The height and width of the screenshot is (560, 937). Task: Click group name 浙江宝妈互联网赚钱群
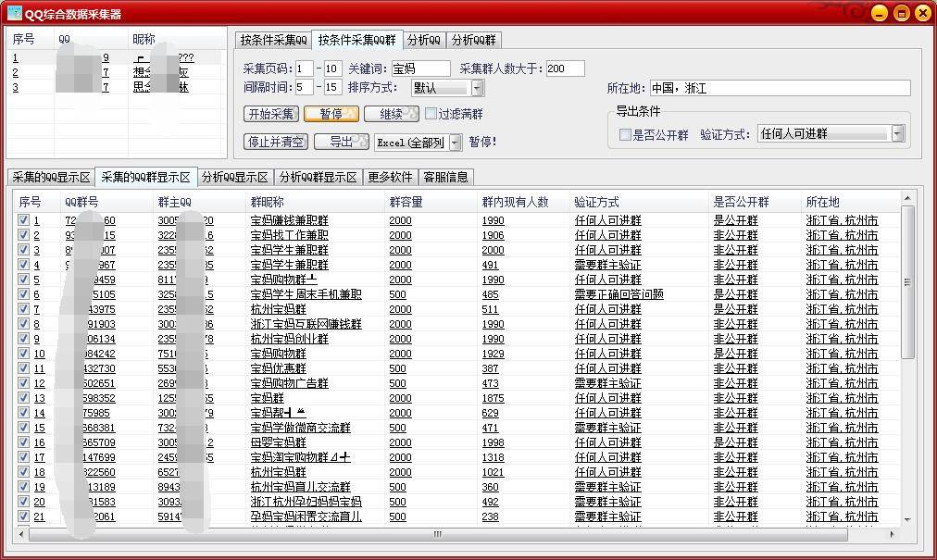[306, 324]
